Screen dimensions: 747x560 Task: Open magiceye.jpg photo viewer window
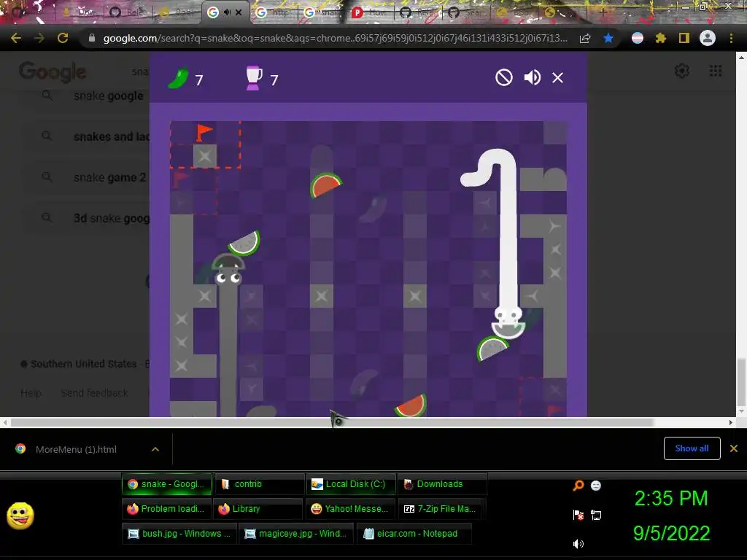tap(296, 533)
